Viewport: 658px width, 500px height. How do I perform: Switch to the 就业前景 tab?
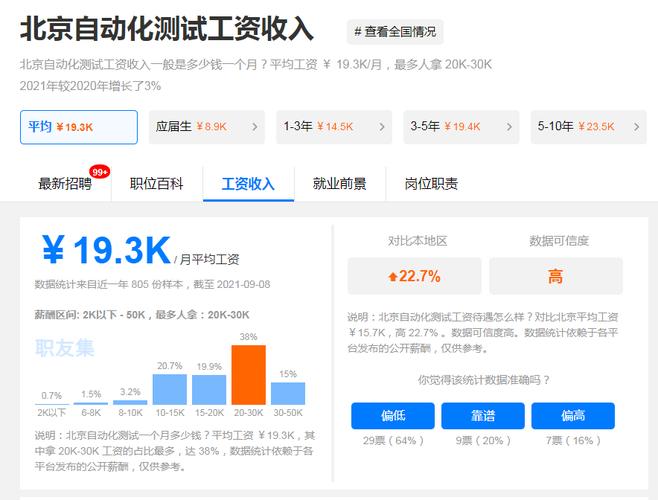pyautogui.click(x=339, y=184)
